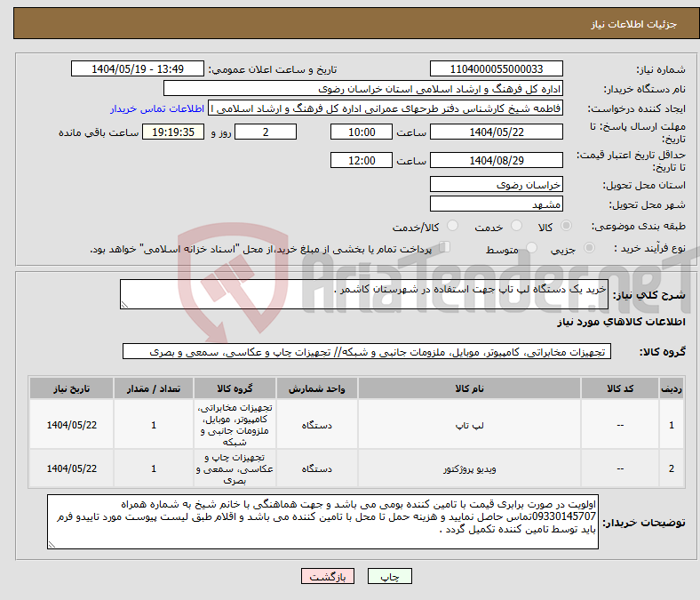Click the بازگشت back button
This screenshot has height=600, width=700.
pos(328,576)
